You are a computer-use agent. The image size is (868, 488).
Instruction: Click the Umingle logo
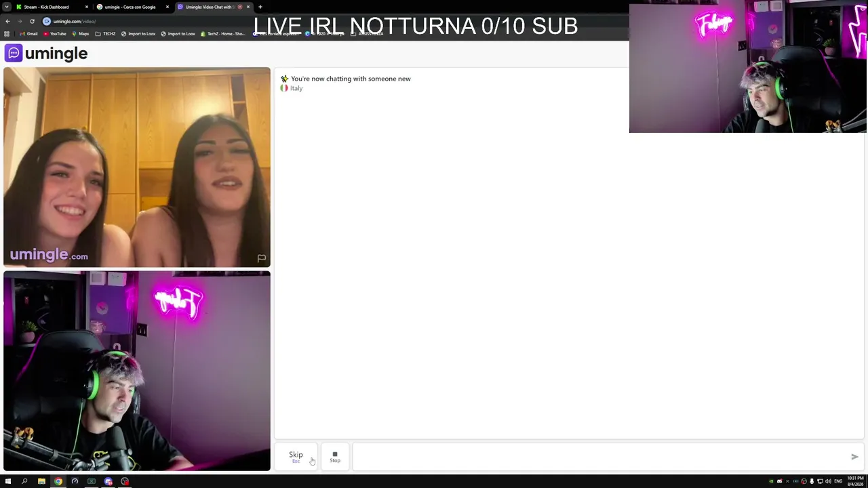click(x=46, y=53)
